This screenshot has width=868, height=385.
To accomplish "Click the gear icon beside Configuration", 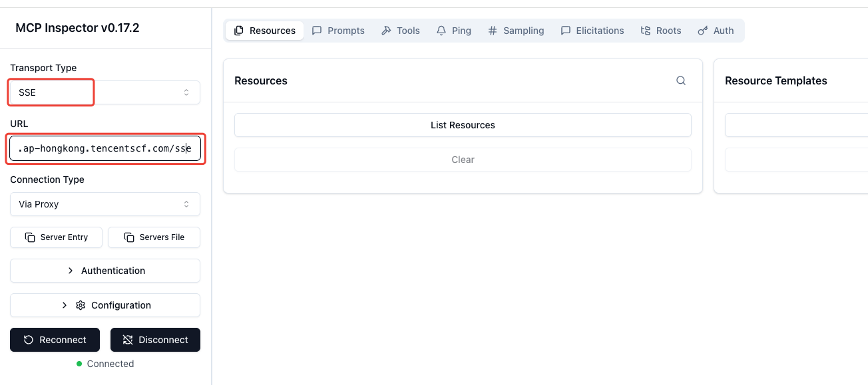I will (x=81, y=305).
